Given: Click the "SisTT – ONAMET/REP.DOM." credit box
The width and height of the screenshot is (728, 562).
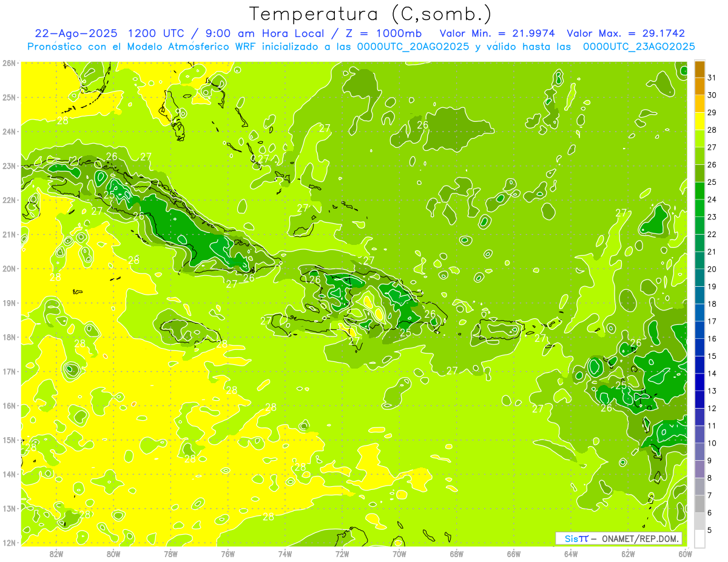Looking at the screenshot, I should (x=619, y=538).
